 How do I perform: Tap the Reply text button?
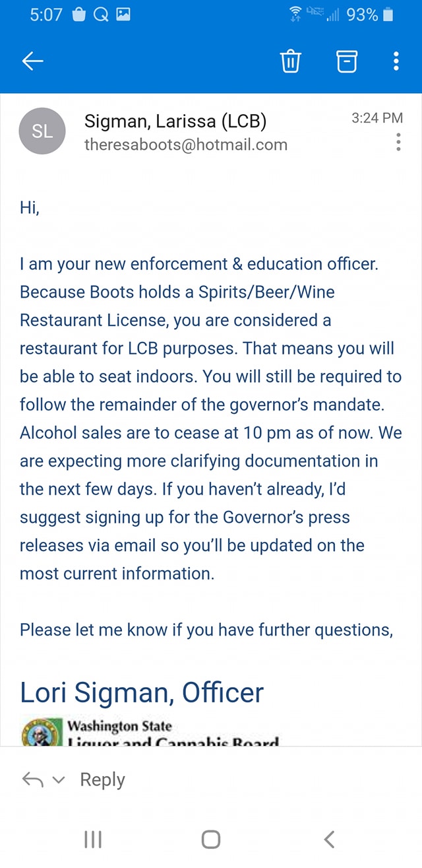tap(102, 780)
